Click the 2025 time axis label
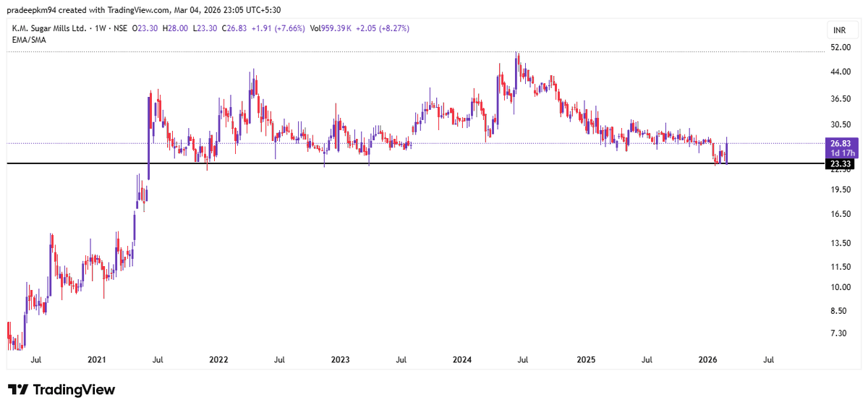Screen dimensions: 868x410 pos(586,359)
